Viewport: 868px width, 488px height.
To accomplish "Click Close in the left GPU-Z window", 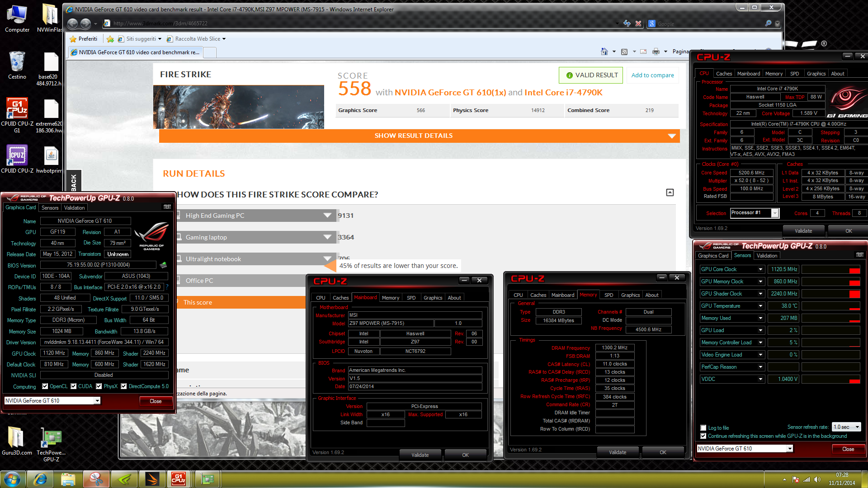I will click(x=156, y=401).
